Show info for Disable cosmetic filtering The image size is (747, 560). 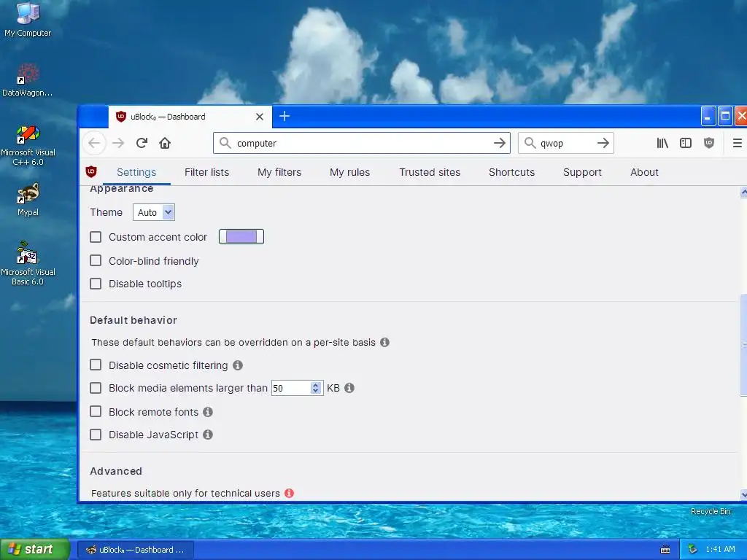click(238, 365)
